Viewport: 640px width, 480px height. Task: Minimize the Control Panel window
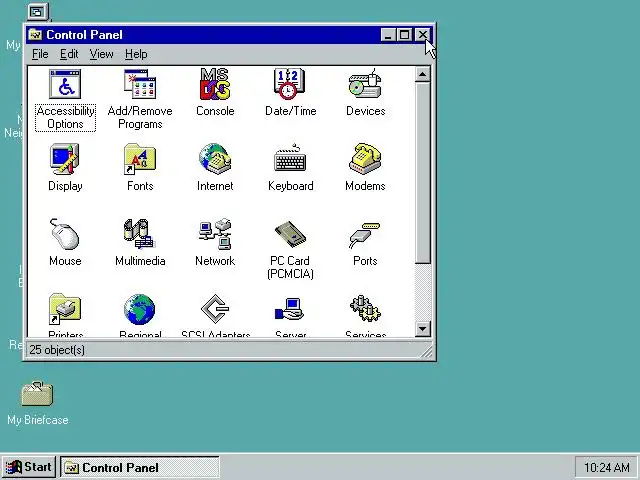pos(388,35)
